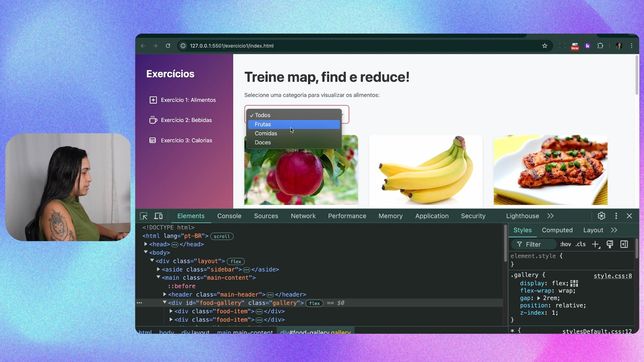Activate the inspect element picker icon
644x362 pixels.
pyautogui.click(x=144, y=216)
